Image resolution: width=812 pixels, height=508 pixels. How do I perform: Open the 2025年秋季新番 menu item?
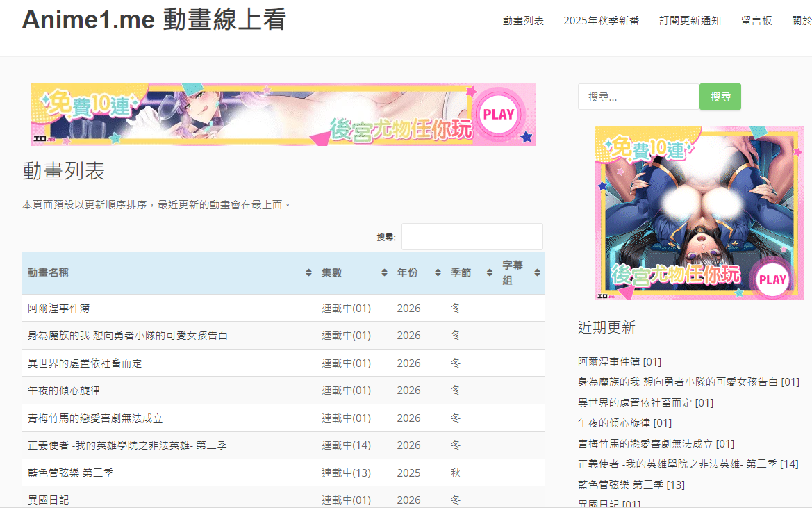[602, 21]
